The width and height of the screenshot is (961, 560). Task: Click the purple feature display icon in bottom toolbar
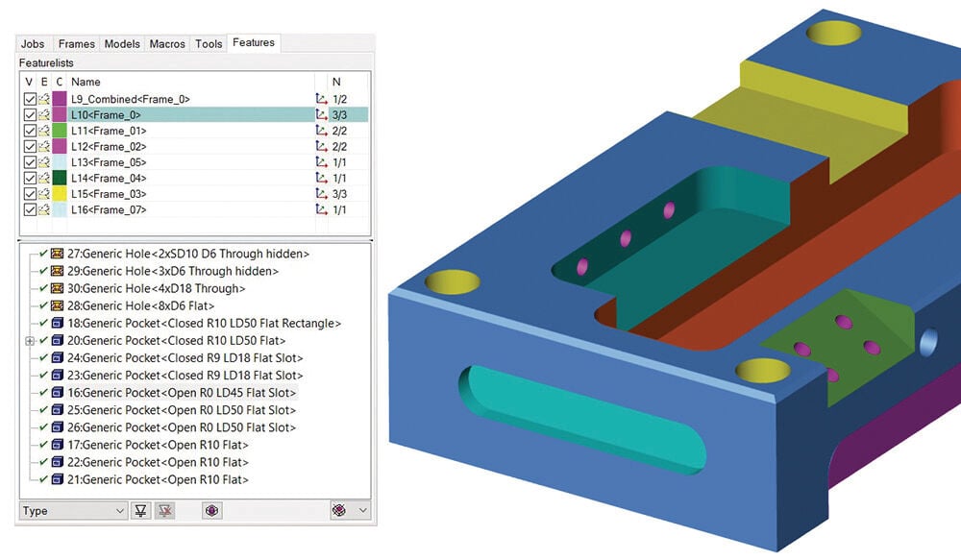coord(212,511)
